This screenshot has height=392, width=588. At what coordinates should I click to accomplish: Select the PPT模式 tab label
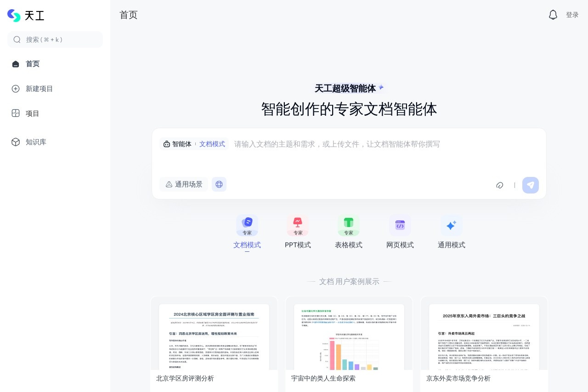(x=298, y=245)
